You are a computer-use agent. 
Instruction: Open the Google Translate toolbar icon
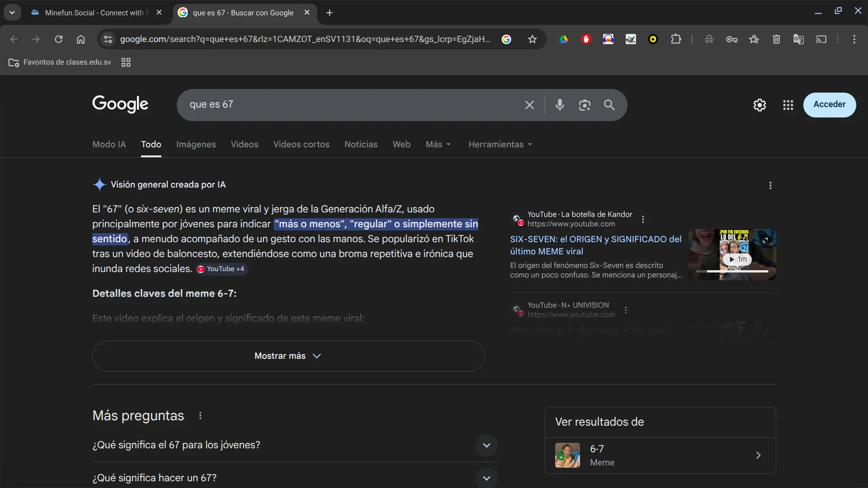click(798, 39)
